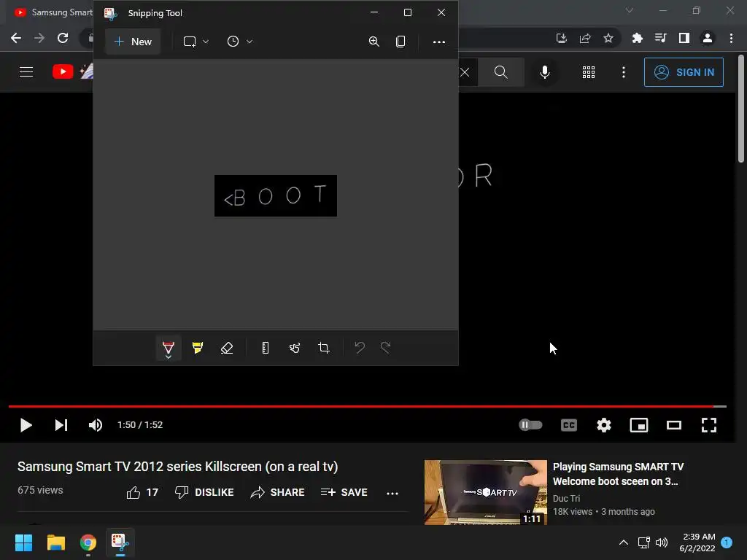Open File Explorer from the taskbar
The width and height of the screenshot is (747, 560).
[55, 542]
